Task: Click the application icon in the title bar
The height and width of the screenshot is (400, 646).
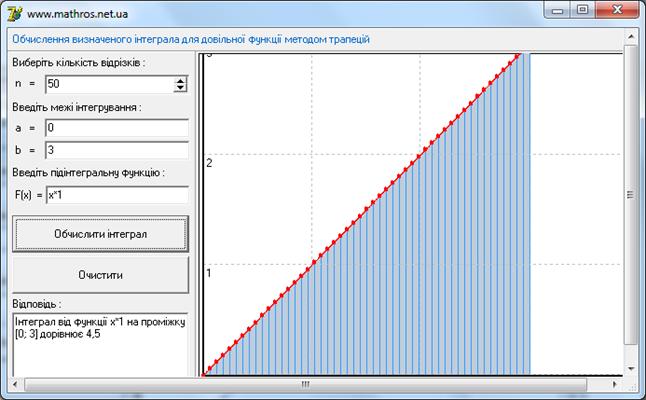Action: (15, 14)
